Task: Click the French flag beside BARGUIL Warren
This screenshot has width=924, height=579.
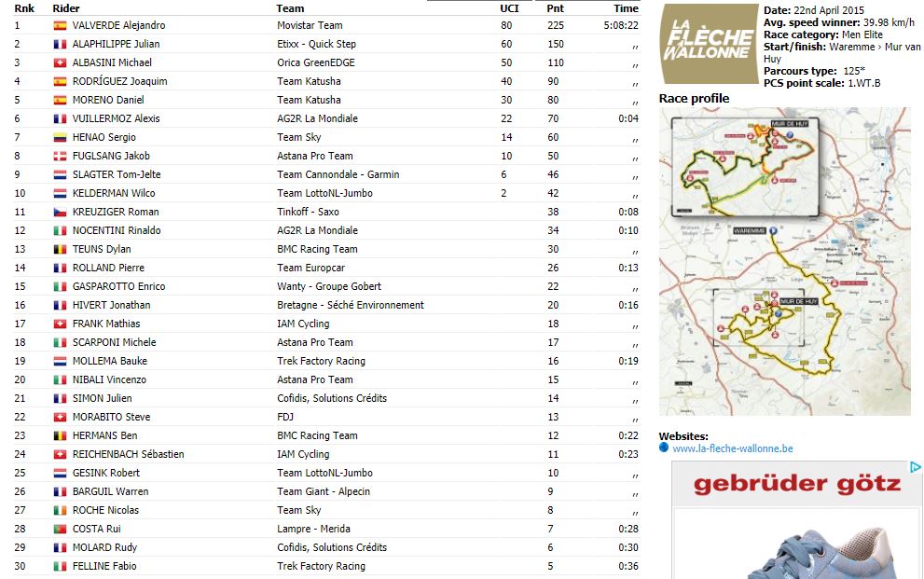Action: [60, 492]
